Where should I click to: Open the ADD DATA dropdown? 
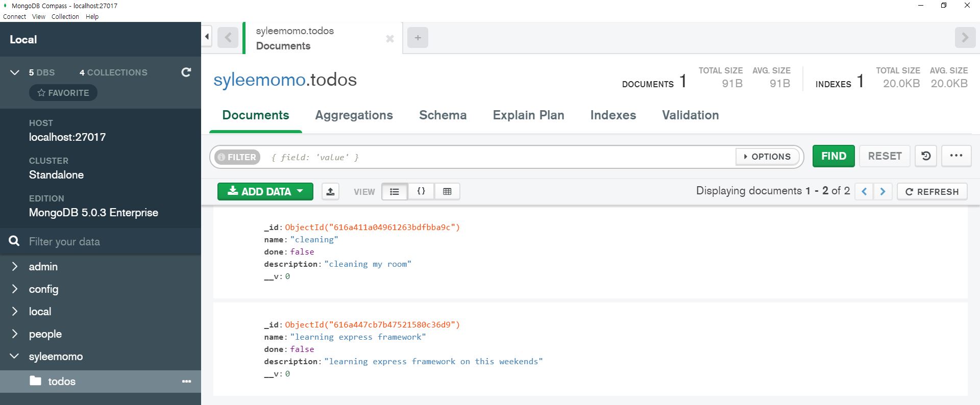point(265,191)
